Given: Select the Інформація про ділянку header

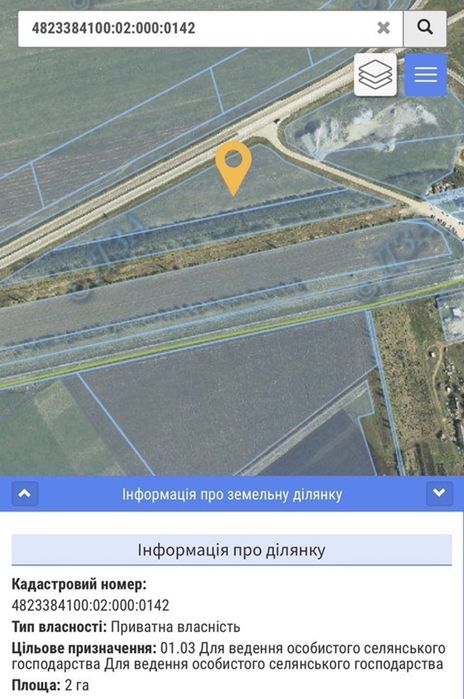Looking at the screenshot, I should click(x=232, y=550).
